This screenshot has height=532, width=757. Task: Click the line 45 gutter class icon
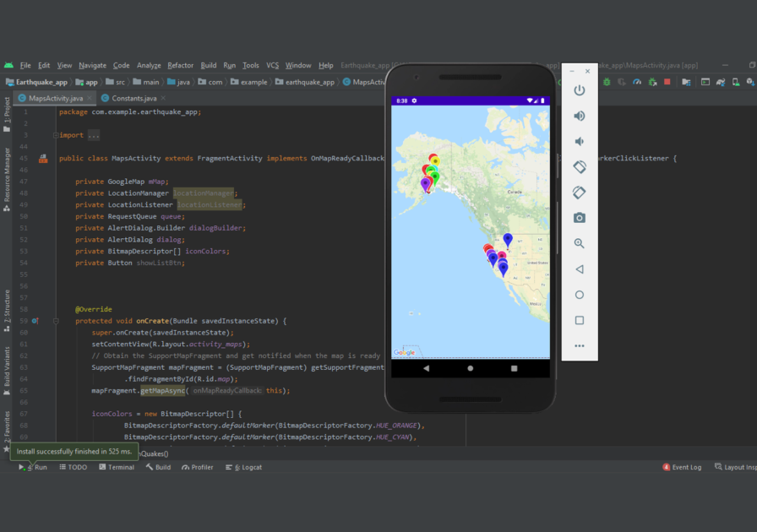click(x=43, y=159)
